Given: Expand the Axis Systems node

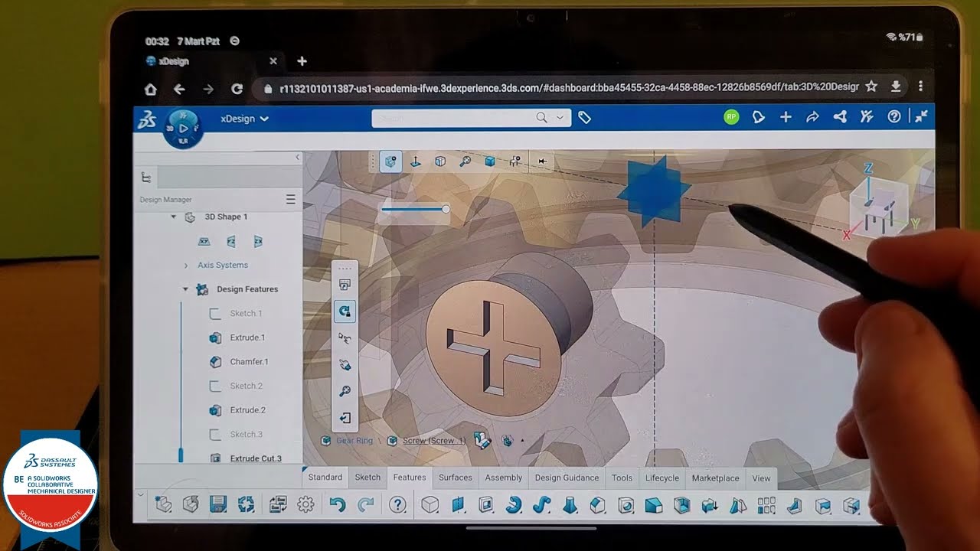Looking at the screenshot, I should tap(185, 266).
